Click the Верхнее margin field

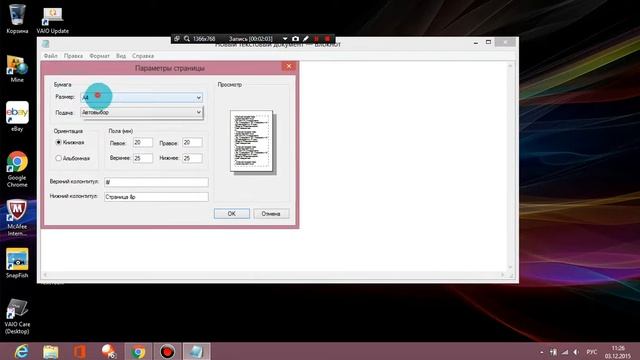click(x=143, y=158)
